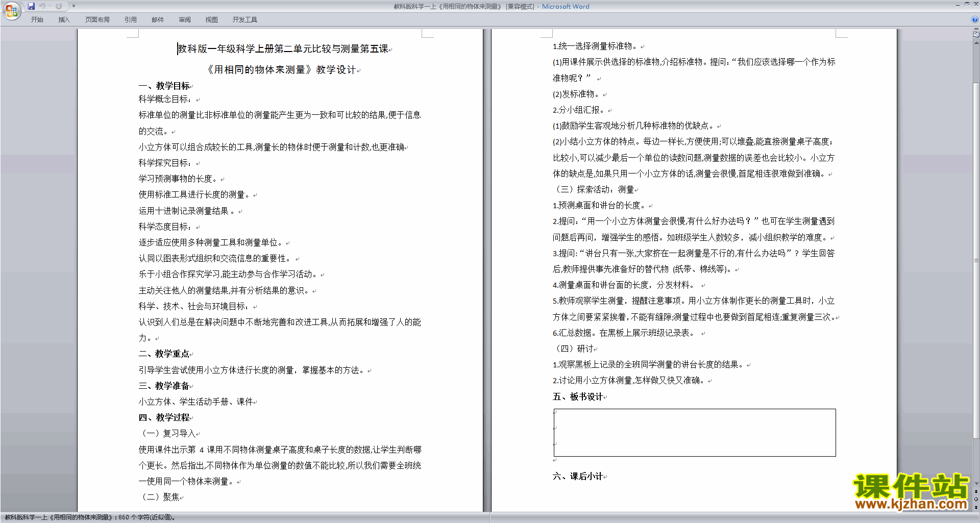Switch to the 引用 tab
The image size is (980, 523).
click(x=131, y=20)
